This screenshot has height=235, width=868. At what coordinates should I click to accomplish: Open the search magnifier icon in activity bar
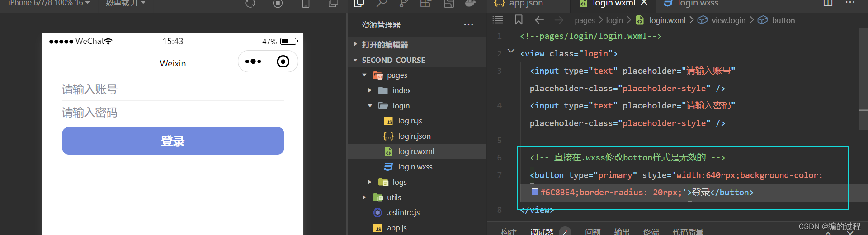[x=382, y=3]
